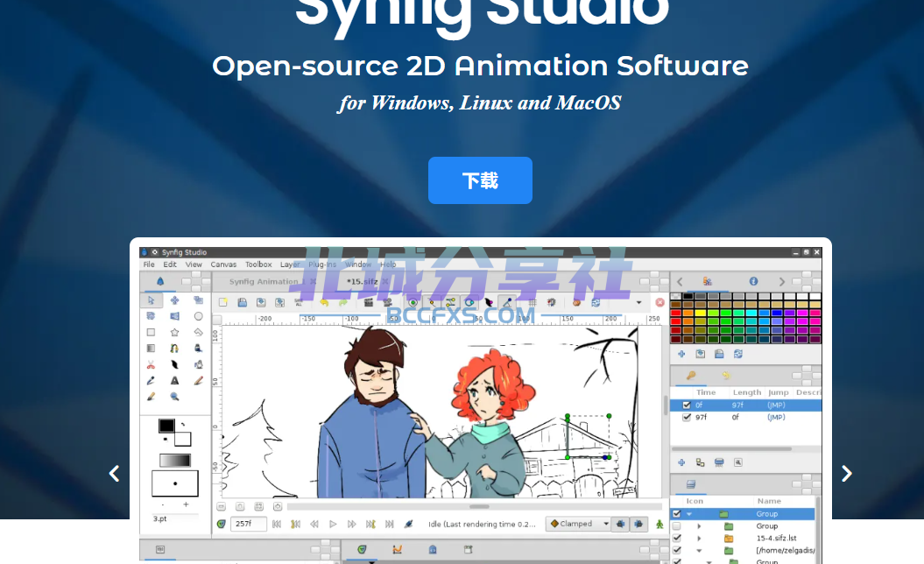Click the yellow Undo arrow
924x564 pixels.
point(324,302)
